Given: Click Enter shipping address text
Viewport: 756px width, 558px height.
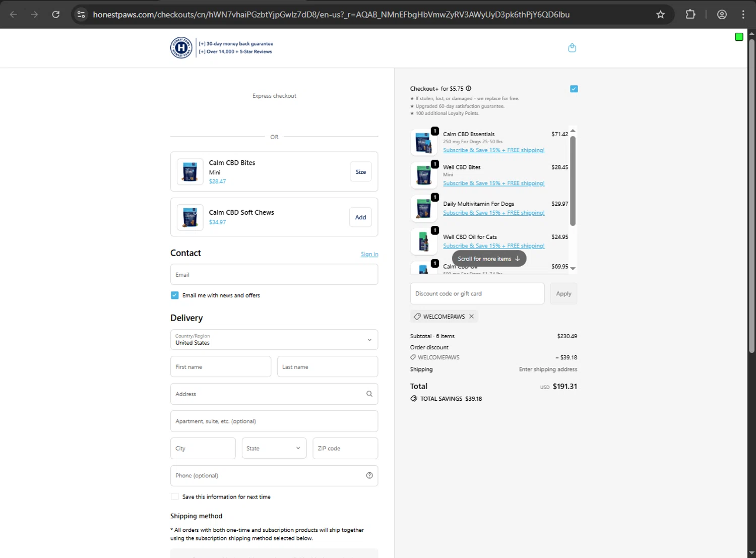Looking at the screenshot, I should 548,369.
